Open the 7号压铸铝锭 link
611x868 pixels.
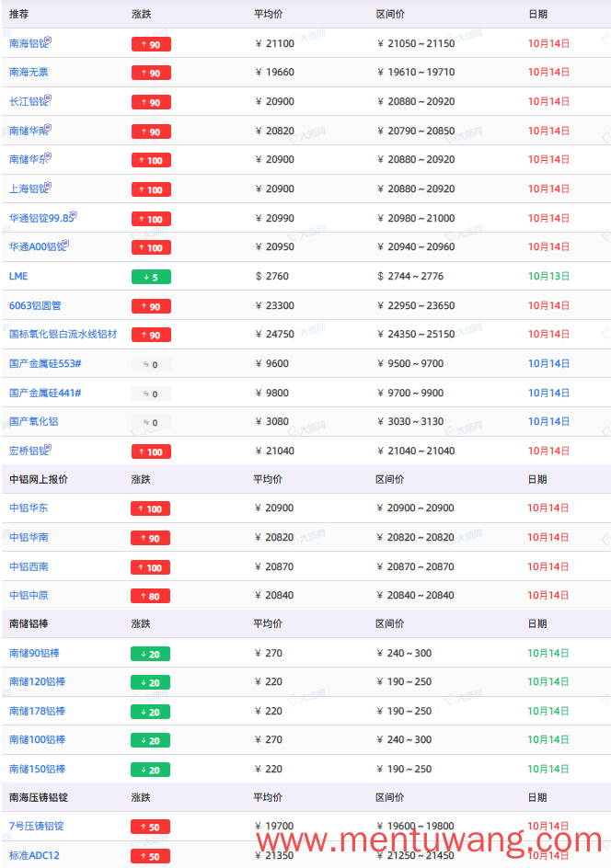(37, 827)
